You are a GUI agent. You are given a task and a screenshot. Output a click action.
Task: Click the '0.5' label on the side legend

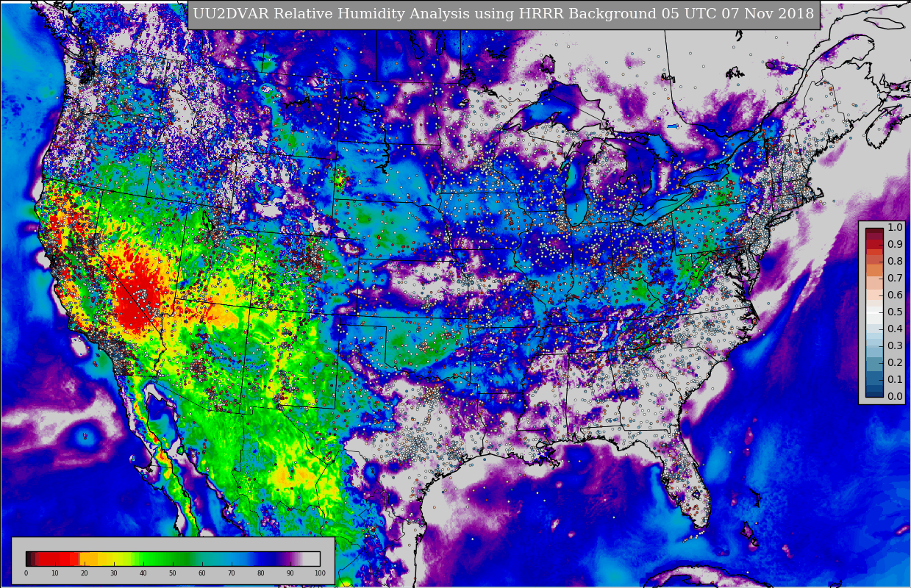click(895, 312)
